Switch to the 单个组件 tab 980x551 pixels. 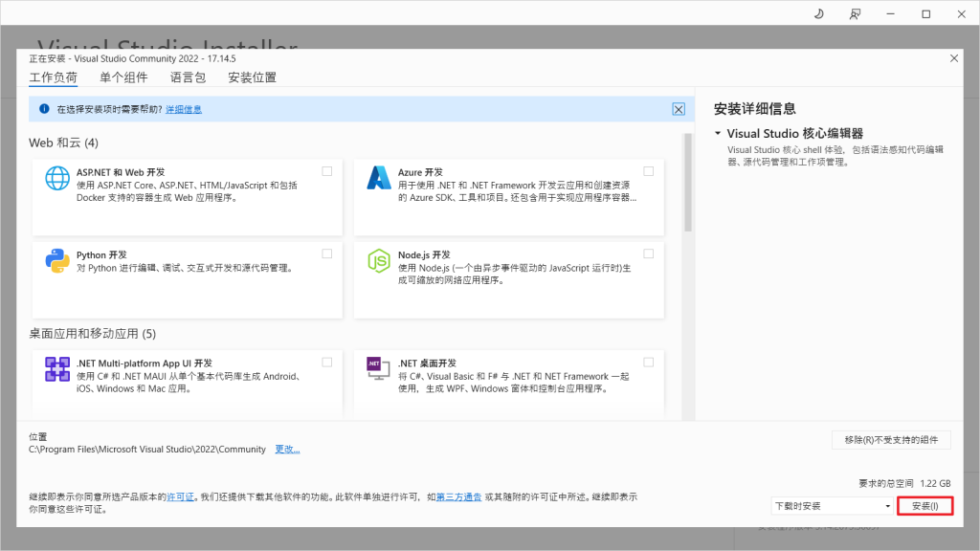123,77
